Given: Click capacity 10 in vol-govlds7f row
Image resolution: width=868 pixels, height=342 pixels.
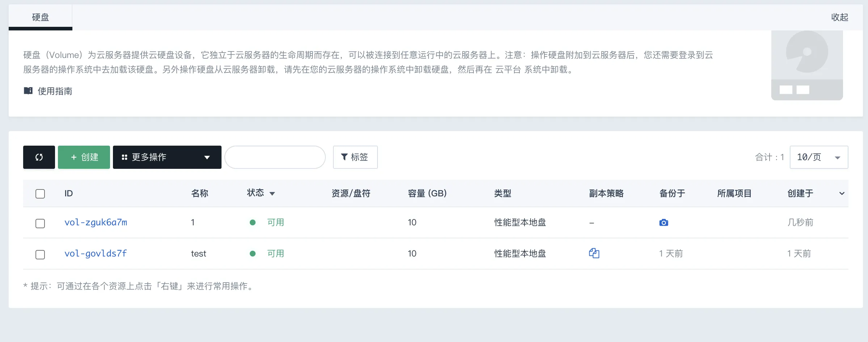Looking at the screenshot, I should [412, 254].
